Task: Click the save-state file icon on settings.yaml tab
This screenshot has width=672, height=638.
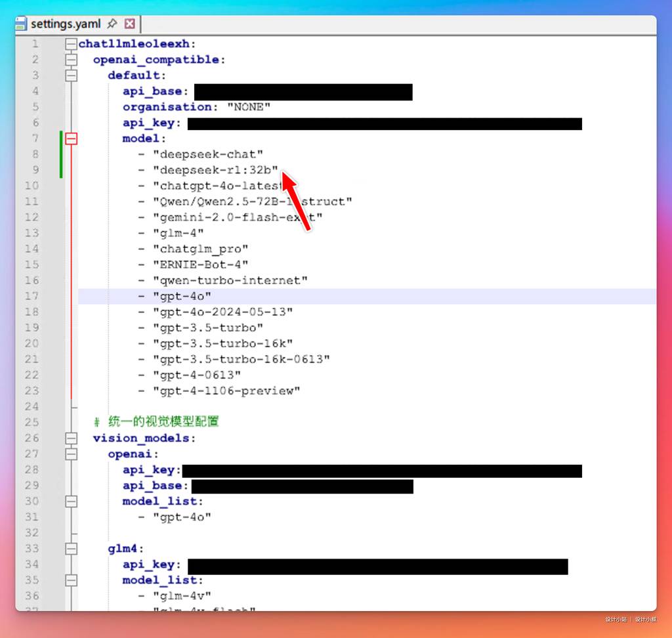Action: [x=22, y=24]
